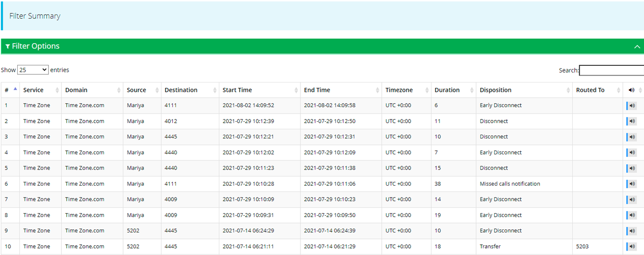Play recording for row 8 call

click(632, 215)
